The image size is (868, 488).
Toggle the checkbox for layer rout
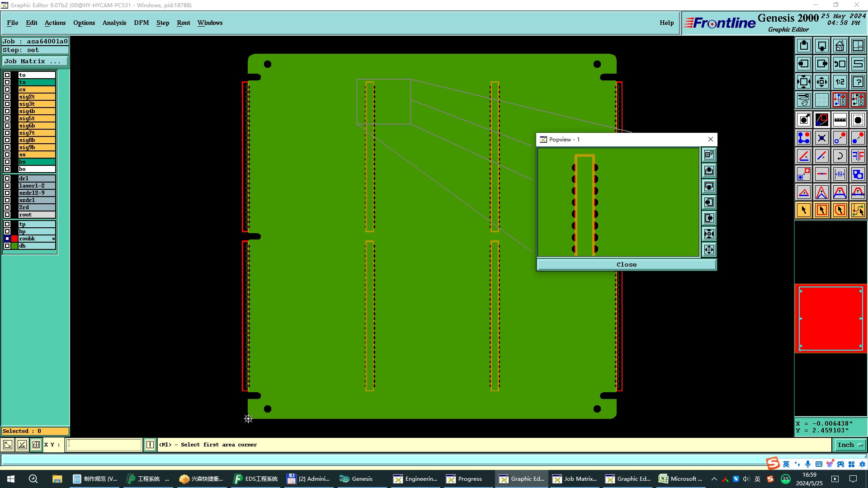tap(7, 215)
